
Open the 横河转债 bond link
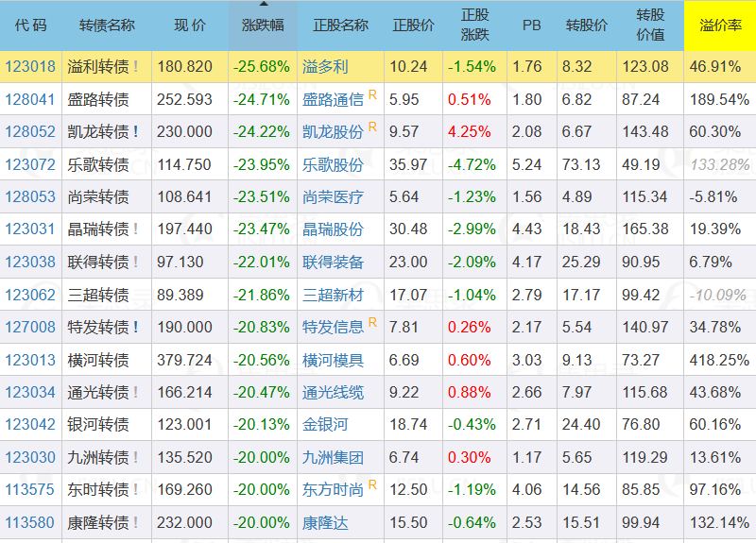coord(97,360)
